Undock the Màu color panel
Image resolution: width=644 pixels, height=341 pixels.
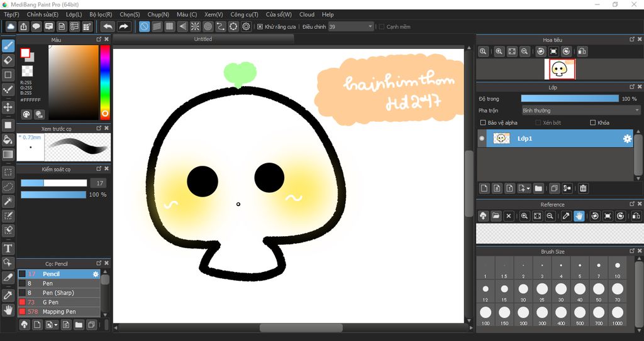pos(99,40)
